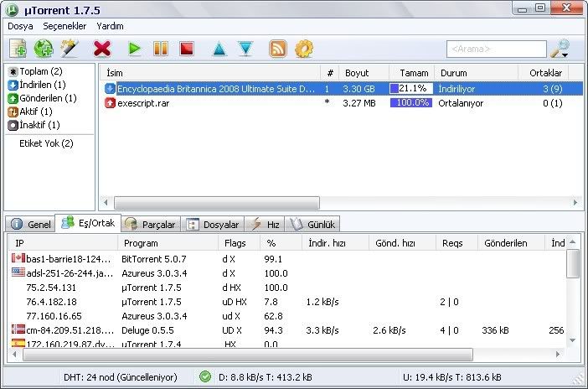Switch to the Genel tab
Image resolution: width=588 pixels, height=389 pixels.
pos(31,224)
